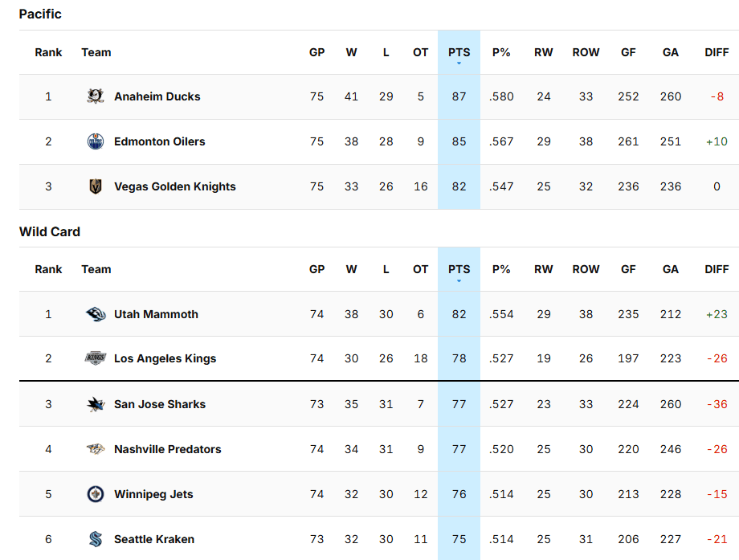This screenshot has height=560, width=739.
Task: Sort Pacific table by PTS column
Action: click(459, 52)
